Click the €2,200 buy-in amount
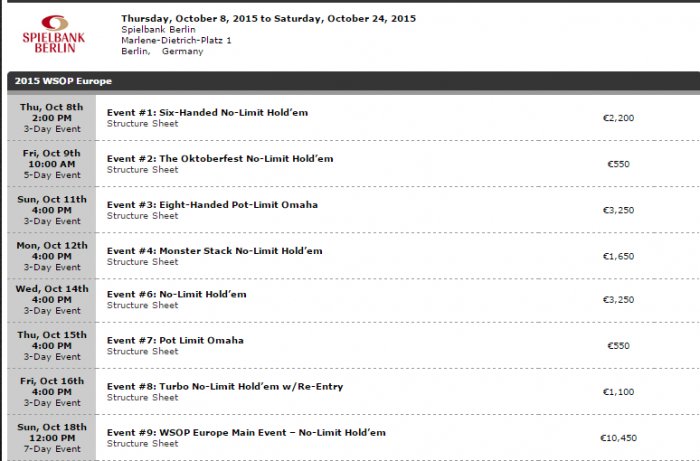The width and height of the screenshot is (700, 461). tap(618, 118)
